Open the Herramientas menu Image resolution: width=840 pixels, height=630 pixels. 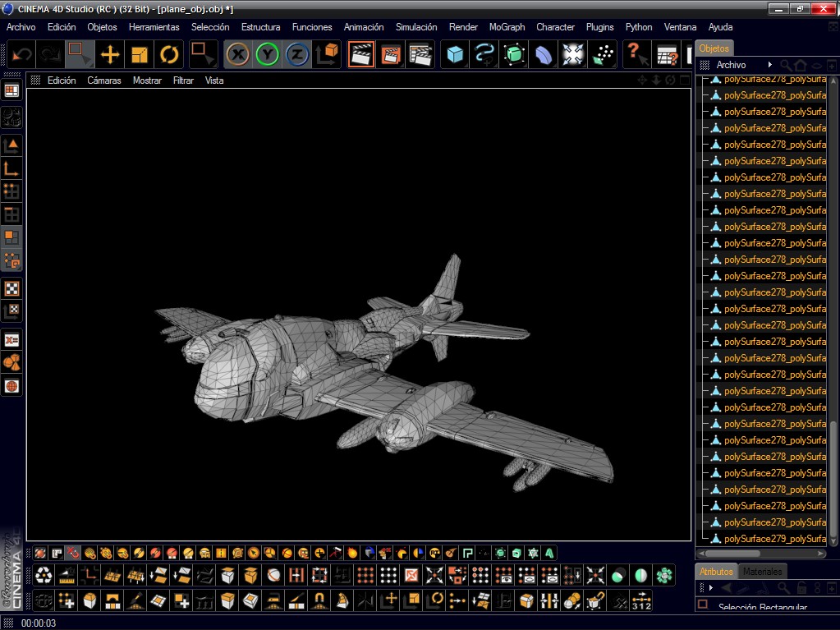click(154, 27)
